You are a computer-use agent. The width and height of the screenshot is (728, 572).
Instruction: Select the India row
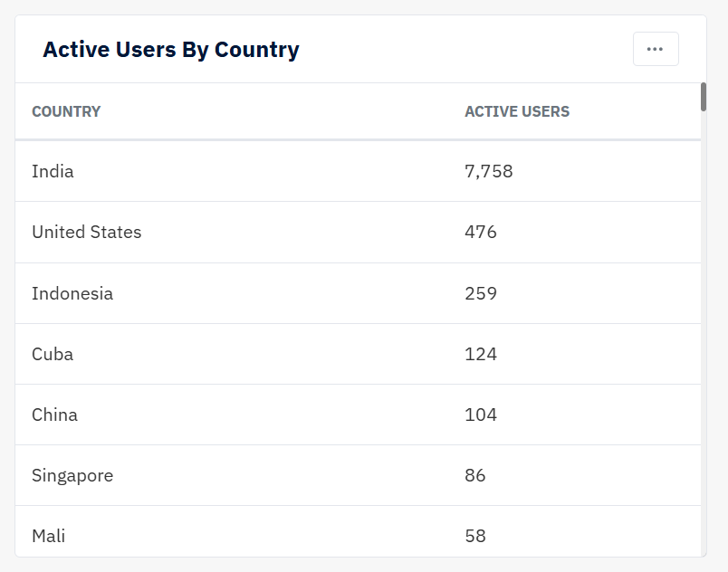(x=358, y=171)
